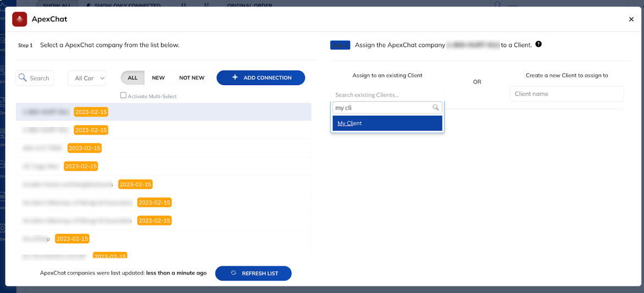Select the NEW filter tab

pos(158,78)
